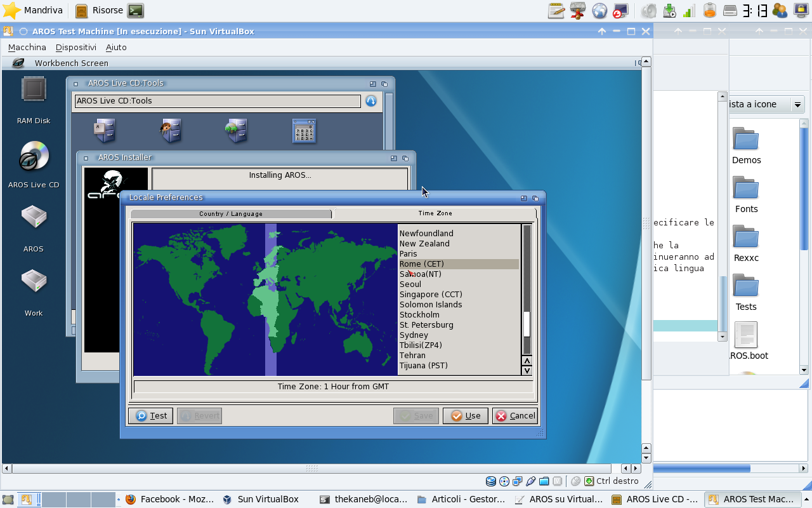Open the Macchina menu
The width and height of the screenshot is (812, 508).
[x=27, y=48]
